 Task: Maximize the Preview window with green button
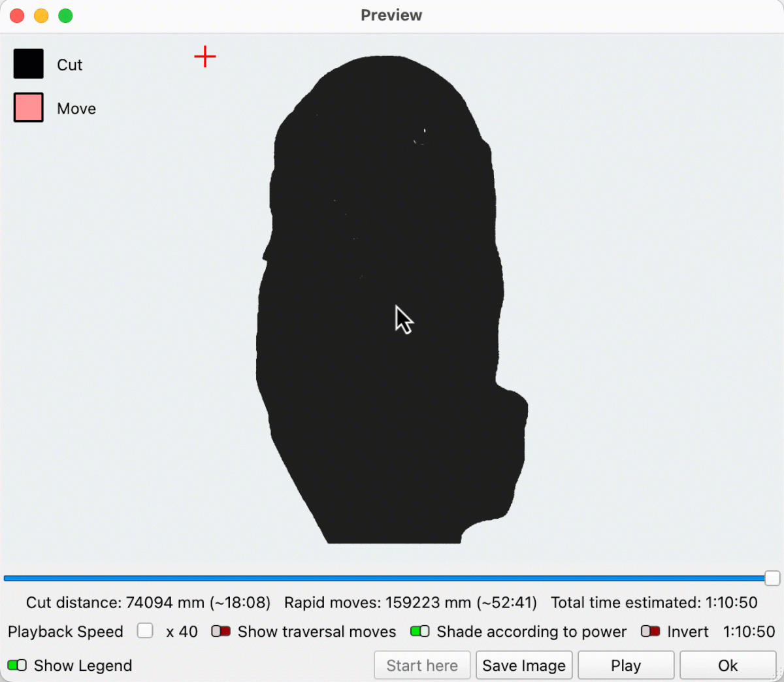(65, 16)
